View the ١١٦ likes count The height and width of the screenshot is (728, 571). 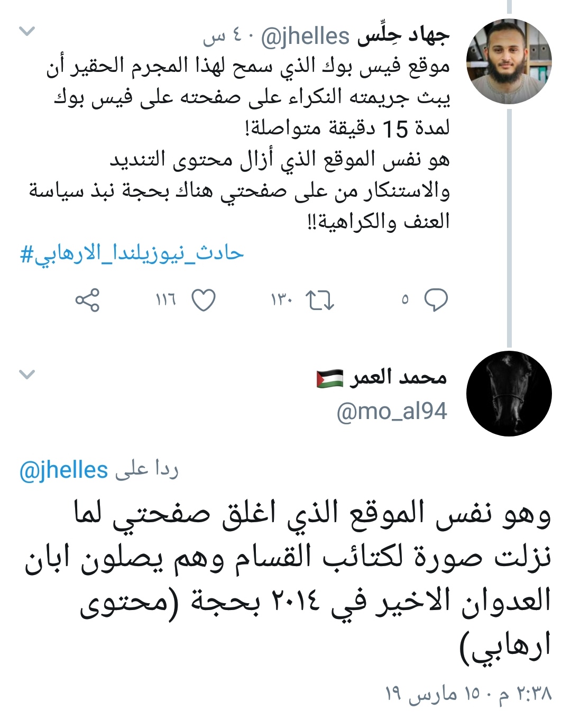tap(165, 300)
